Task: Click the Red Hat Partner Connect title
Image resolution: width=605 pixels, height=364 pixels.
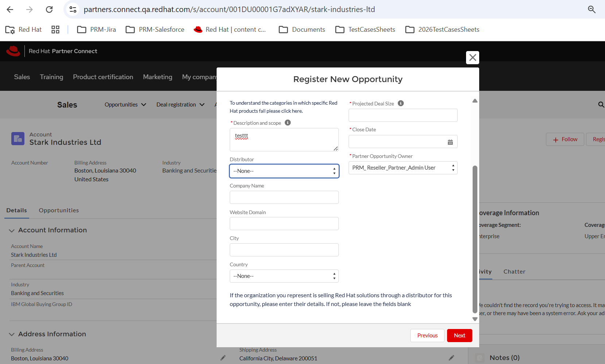Action: coord(63,51)
